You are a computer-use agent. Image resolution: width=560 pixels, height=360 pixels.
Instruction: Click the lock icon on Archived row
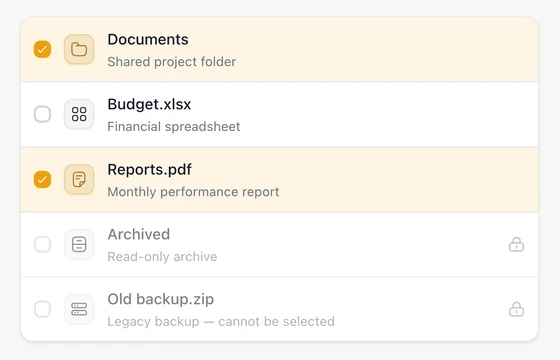point(516,245)
